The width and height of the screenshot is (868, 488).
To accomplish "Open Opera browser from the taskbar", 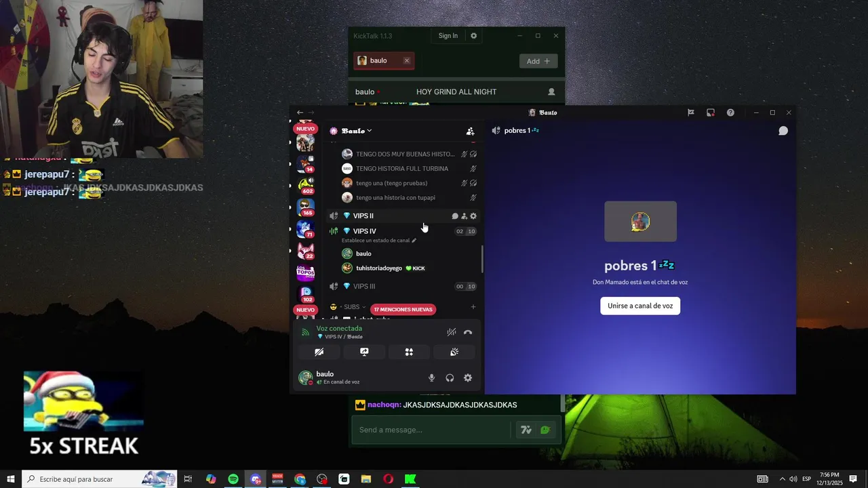I will [388, 479].
